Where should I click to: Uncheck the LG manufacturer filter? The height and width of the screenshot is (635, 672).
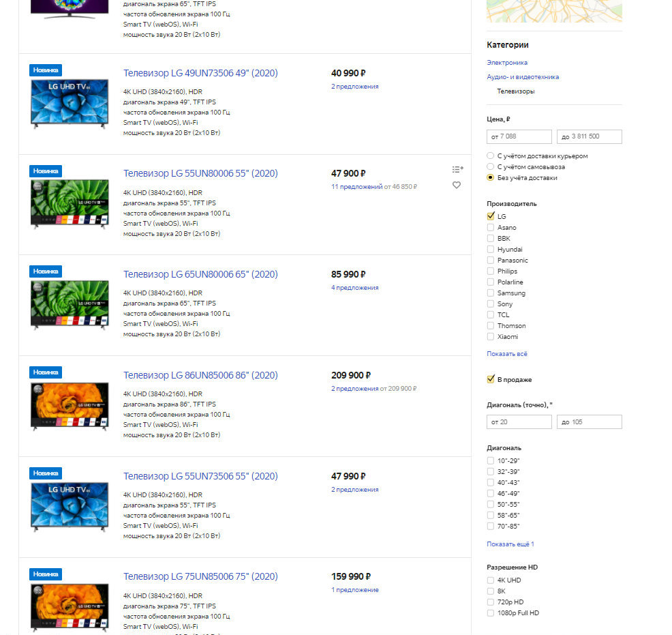click(x=491, y=216)
